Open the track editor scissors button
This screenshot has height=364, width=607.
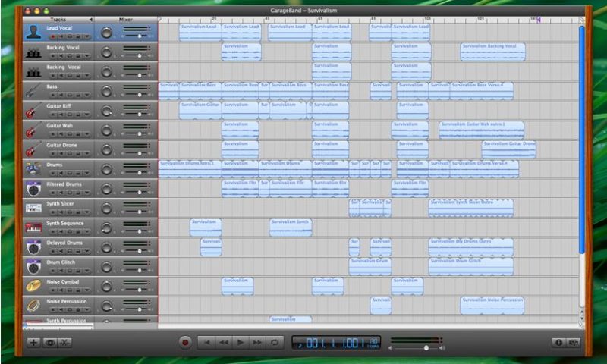pyautogui.click(x=64, y=342)
